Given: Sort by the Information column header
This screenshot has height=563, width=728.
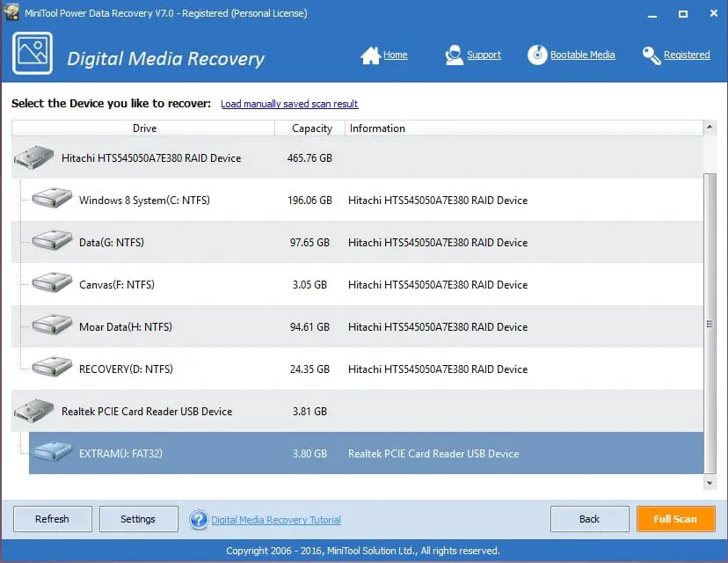Looking at the screenshot, I should point(524,128).
